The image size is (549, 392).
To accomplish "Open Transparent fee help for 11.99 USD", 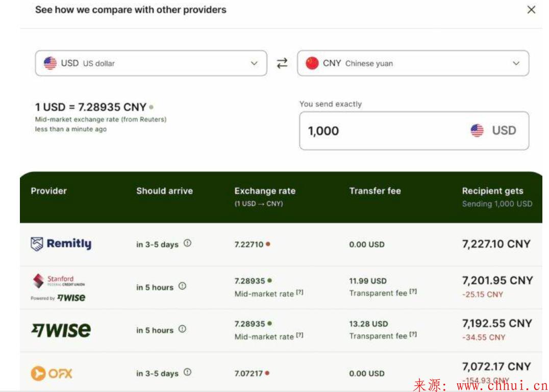I will (413, 292).
